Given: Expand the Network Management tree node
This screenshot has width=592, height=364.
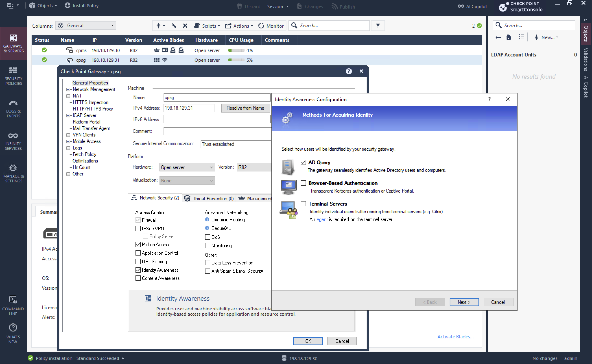Looking at the screenshot, I should pos(68,90).
